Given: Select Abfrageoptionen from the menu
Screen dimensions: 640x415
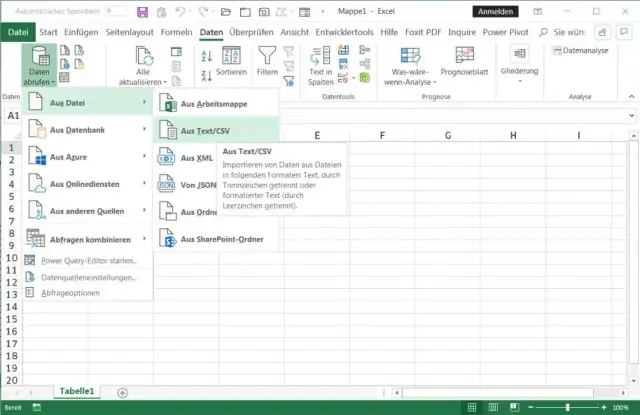Looking at the screenshot, I should (x=69, y=292).
